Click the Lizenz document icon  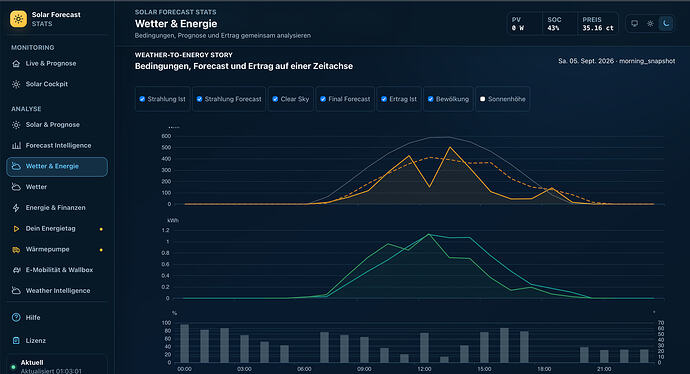[x=16, y=341]
